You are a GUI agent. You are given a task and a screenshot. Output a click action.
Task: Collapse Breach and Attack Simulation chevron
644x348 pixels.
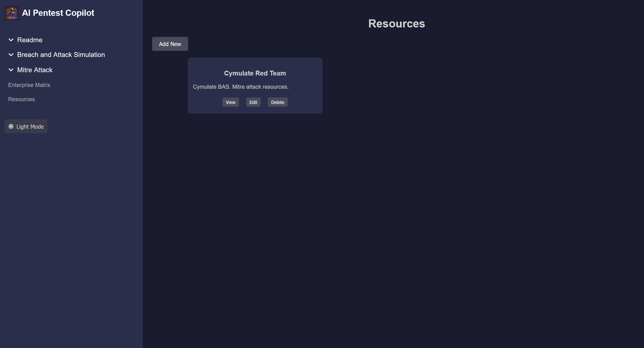click(x=11, y=55)
